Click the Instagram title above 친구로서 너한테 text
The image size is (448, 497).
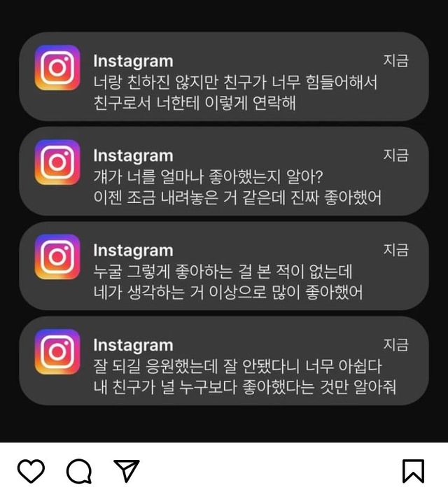(133, 62)
